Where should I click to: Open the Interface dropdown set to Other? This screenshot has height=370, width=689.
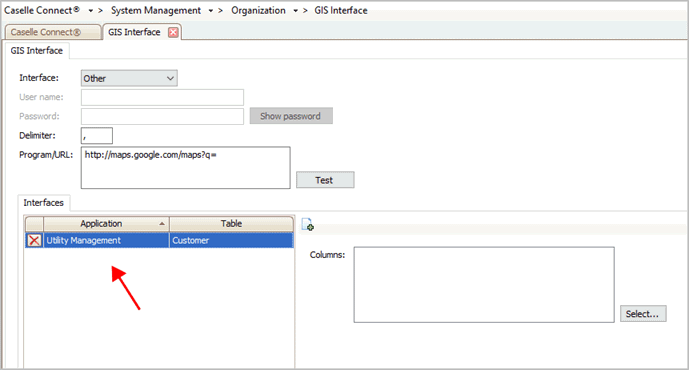129,78
